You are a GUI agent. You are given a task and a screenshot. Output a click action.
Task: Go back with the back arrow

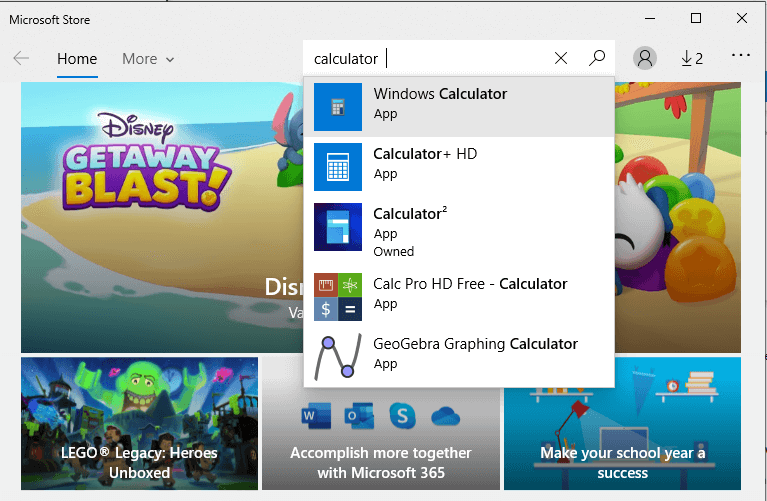pos(21,58)
